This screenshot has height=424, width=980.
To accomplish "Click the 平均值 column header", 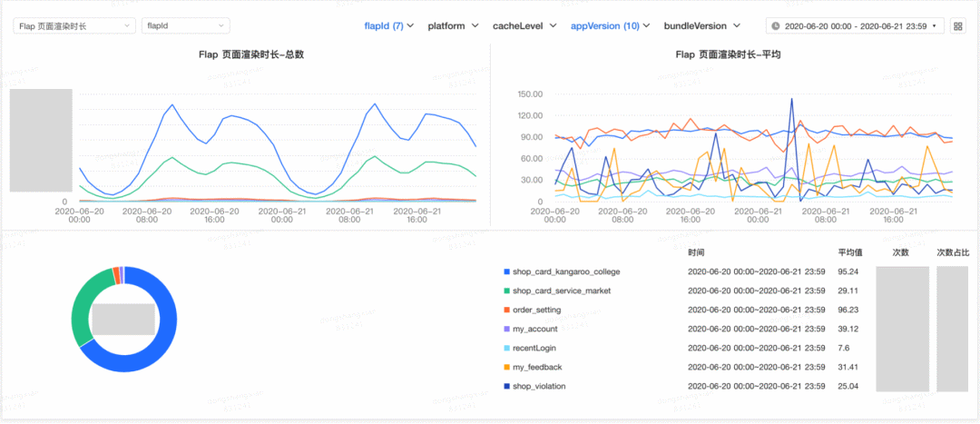I will [850, 252].
